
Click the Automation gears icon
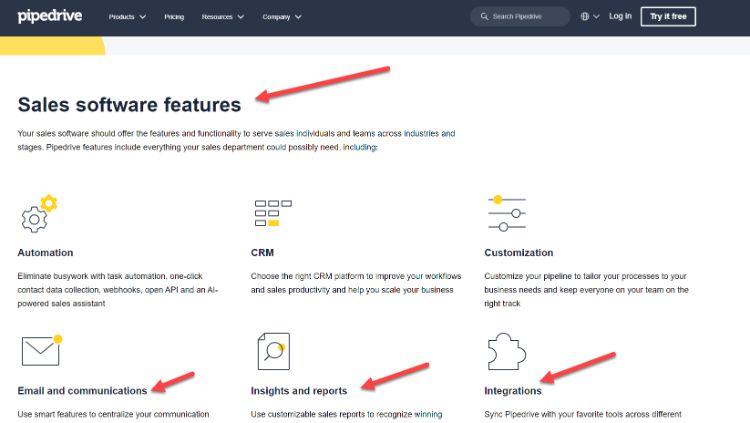point(39,213)
